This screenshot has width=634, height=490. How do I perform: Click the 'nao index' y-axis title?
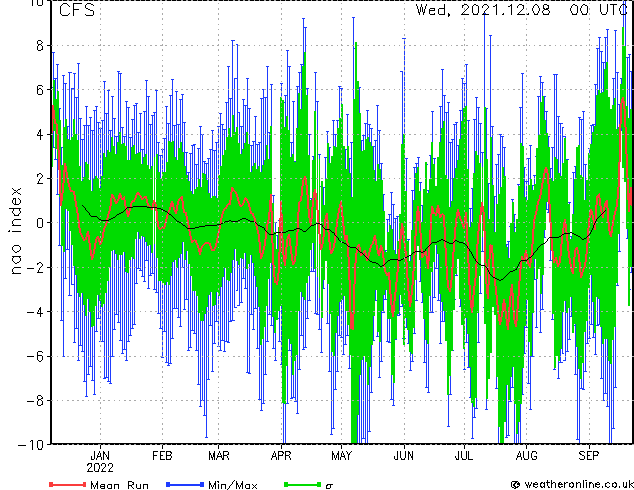(15, 231)
